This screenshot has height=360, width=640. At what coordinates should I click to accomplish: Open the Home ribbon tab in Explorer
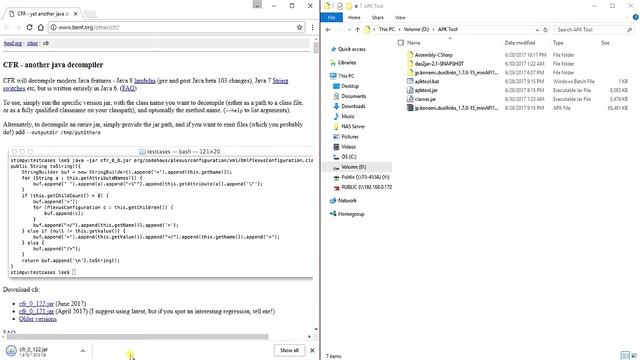354,18
